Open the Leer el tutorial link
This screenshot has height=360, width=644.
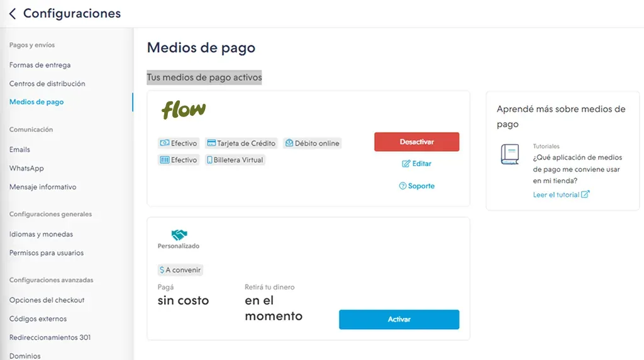click(x=561, y=195)
